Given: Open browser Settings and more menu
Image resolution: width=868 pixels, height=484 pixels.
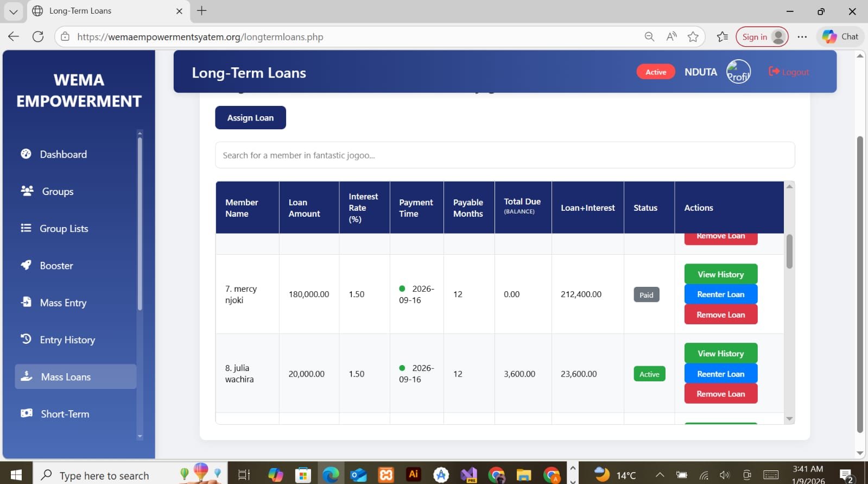Looking at the screenshot, I should [802, 36].
